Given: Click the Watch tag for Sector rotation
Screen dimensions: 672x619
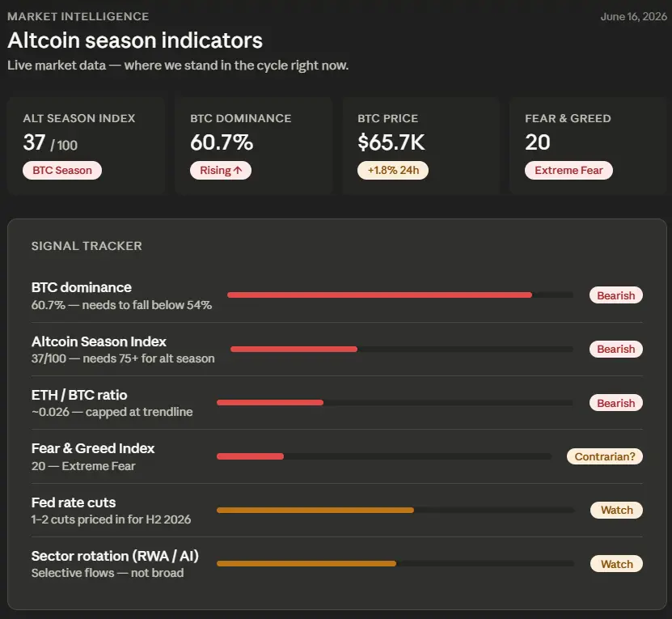Looking at the screenshot, I should pos(617,564).
